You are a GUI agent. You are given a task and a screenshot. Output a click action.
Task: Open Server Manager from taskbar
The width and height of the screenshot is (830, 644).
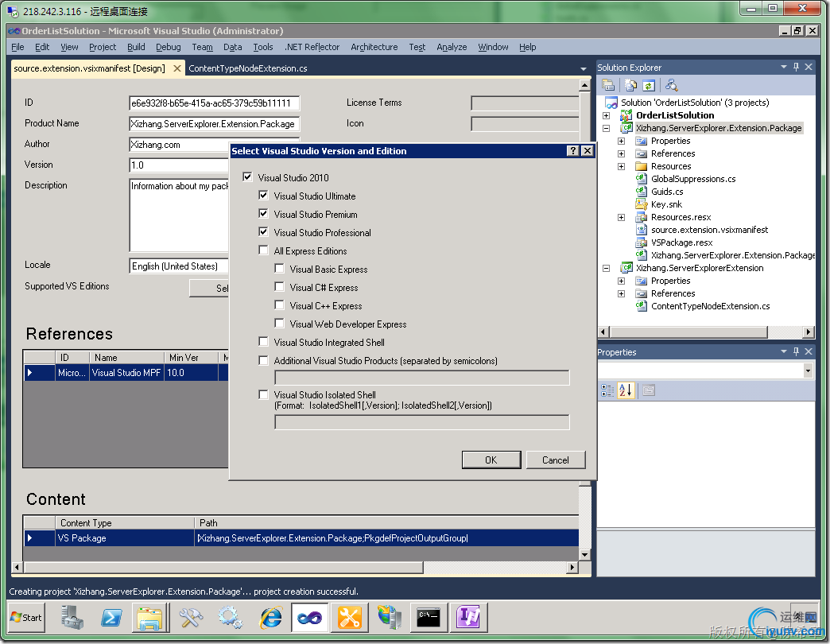72,618
